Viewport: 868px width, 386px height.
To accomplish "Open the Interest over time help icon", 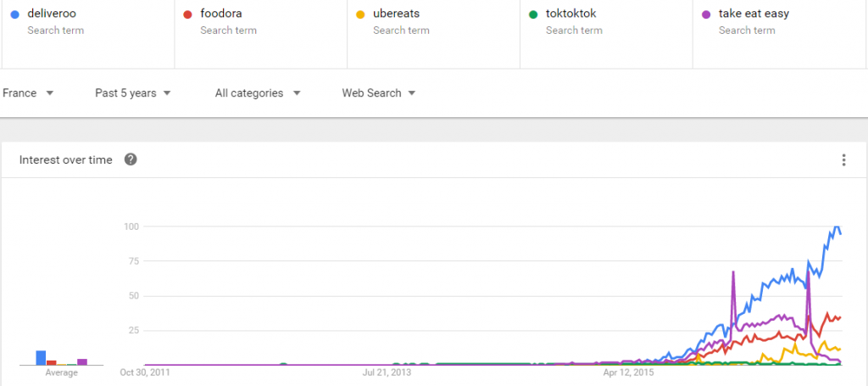I will pos(131,159).
